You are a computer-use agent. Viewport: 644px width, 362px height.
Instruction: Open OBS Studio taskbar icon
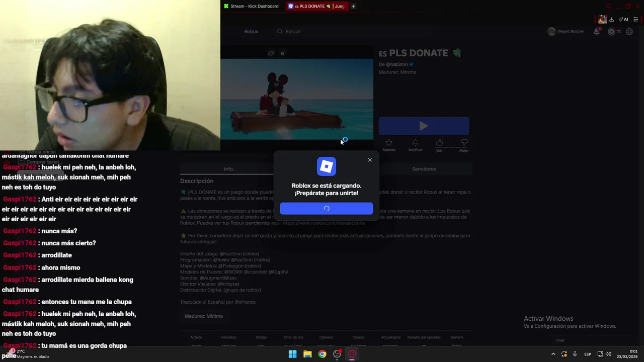tap(337, 354)
